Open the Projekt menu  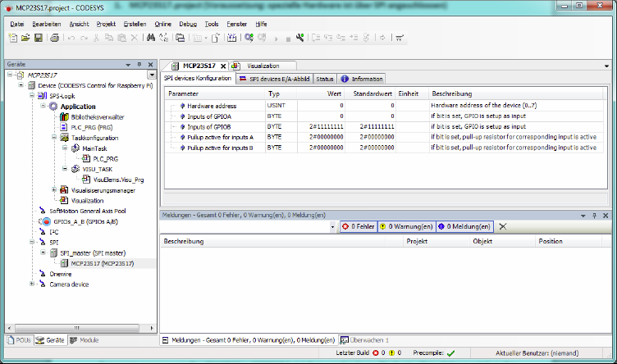(x=106, y=24)
